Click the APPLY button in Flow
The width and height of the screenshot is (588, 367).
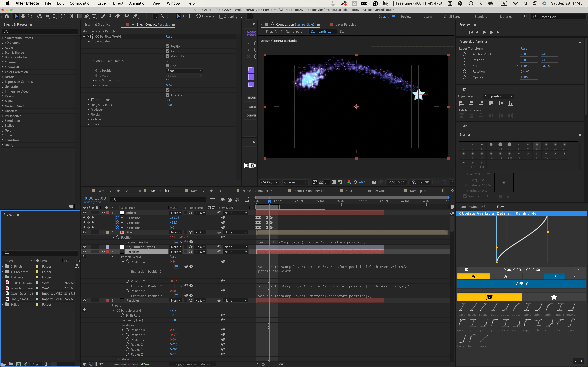pyautogui.click(x=521, y=284)
